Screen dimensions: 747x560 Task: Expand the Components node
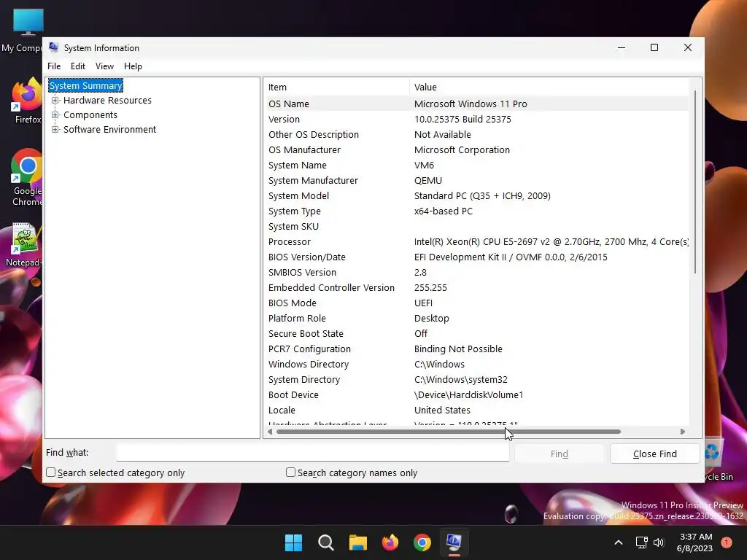pyautogui.click(x=55, y=115)
